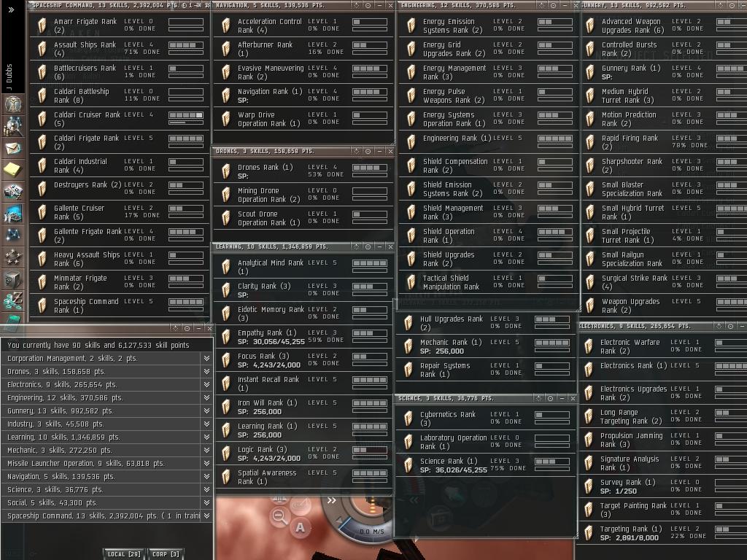Select the Hull Upgrades skill row
The width and height of the screenshot is (747, 560).
(485, 323)
